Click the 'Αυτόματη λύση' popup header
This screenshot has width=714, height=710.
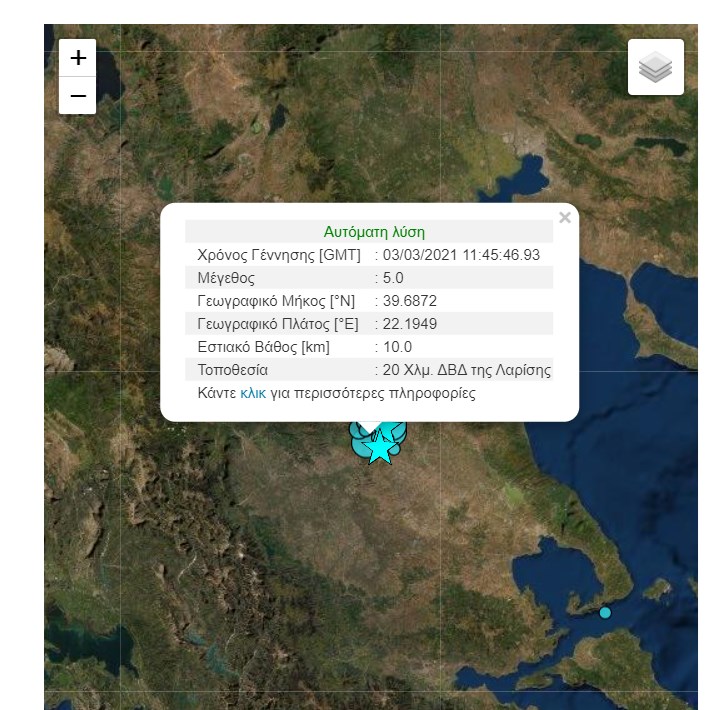374,232
